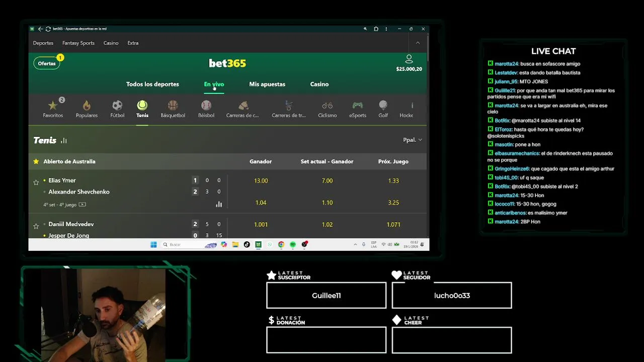The height and width of the screenshot is (362, 644).
Task: Open the Extra top menu
Action: (x=133, y=43)
